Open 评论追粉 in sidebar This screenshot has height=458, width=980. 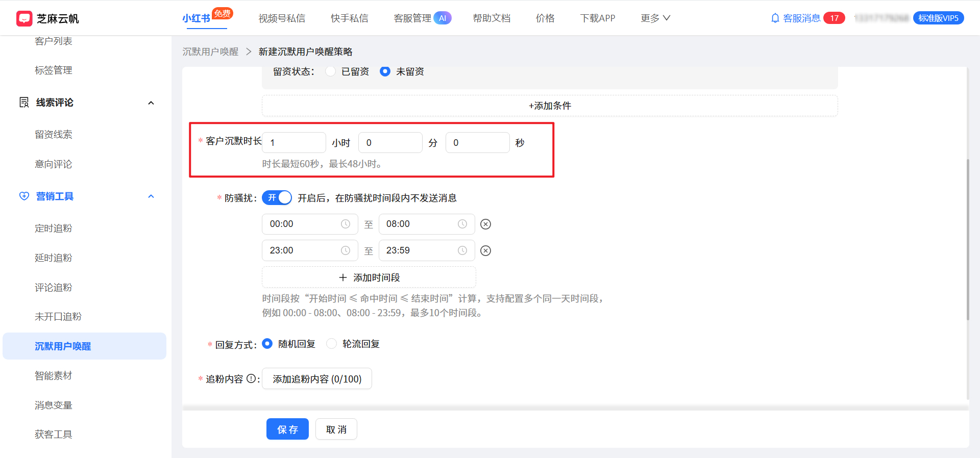(54, 288)
